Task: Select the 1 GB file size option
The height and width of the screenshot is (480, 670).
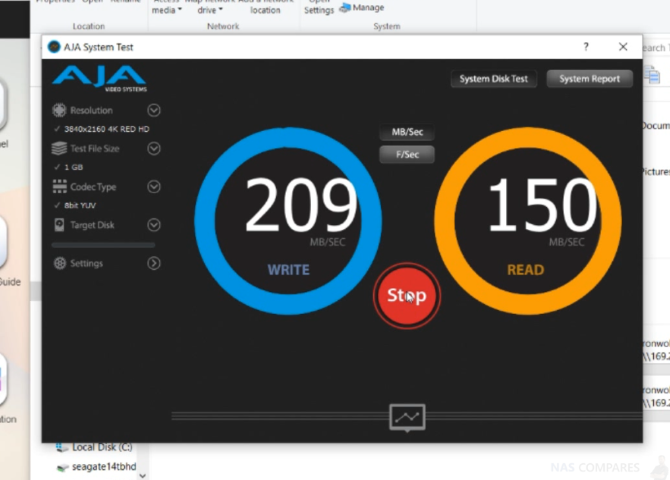Action: pos(69,167)
